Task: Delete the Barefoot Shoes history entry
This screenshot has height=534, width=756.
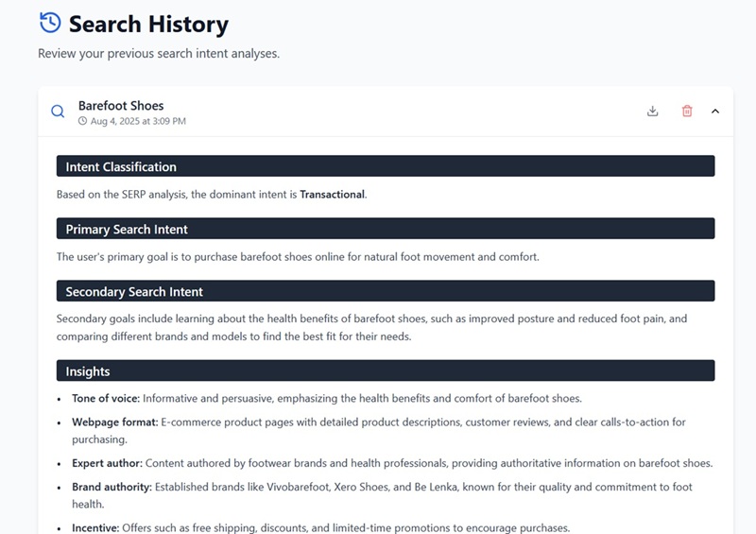Action: tap(687, 112)
